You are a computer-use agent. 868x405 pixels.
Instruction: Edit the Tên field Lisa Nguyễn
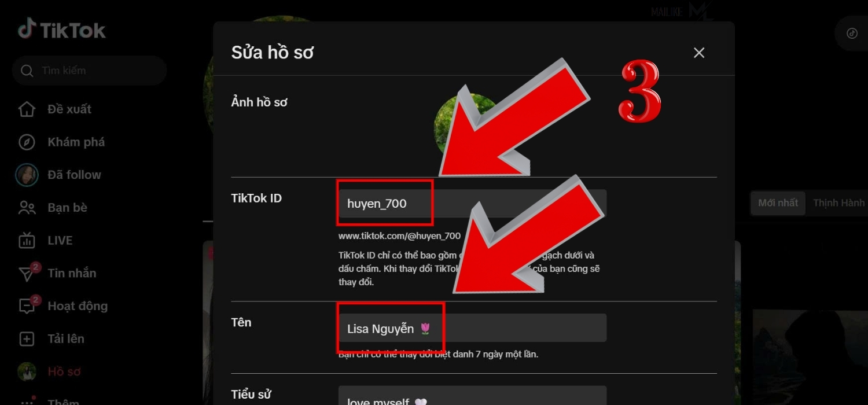click(x=472, y=328)
